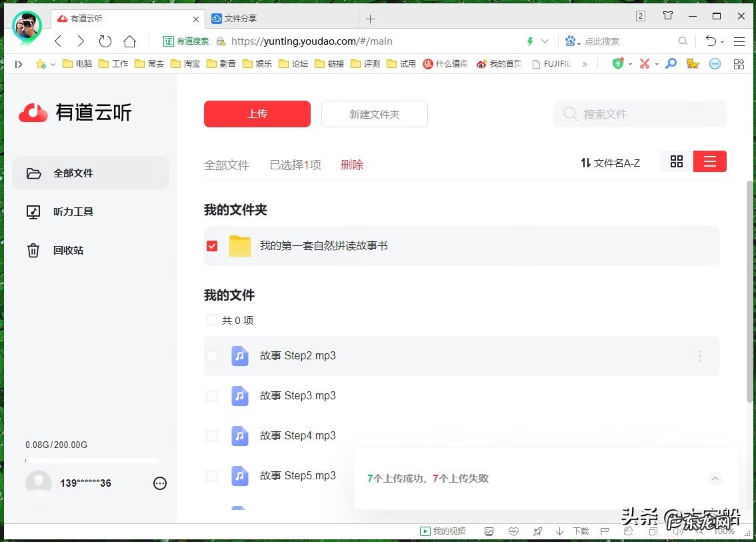Click the red 上传 upload button
The width and height of the screenshot is (756, 542).
tap(257, 113)
